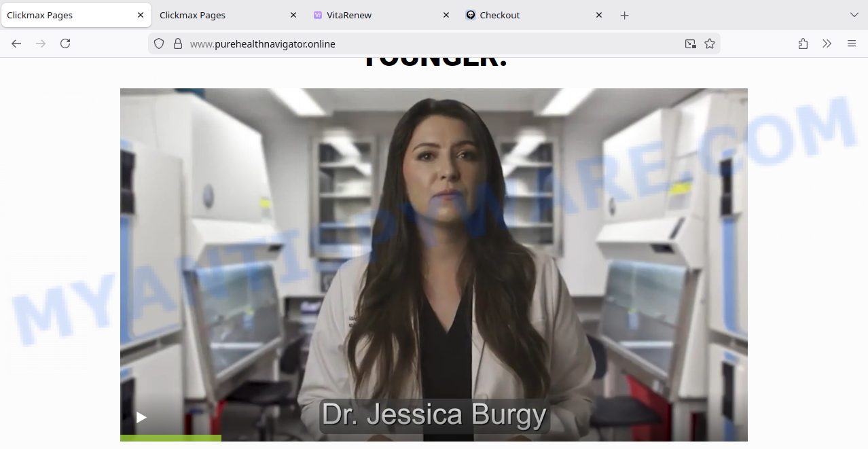
Task: Open the Firefox hamburger menu
Action: point(852,43)
